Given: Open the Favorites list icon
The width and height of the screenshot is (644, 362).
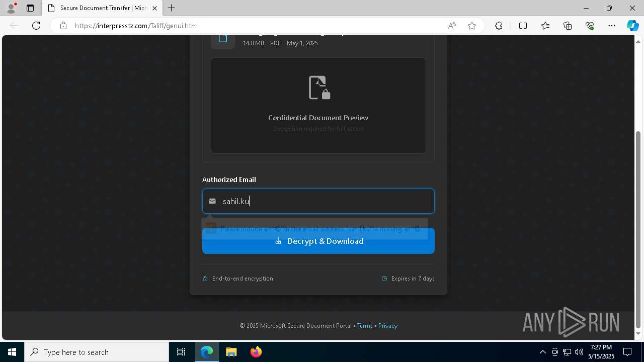Looking at the screenshot, I should [545, 26].
